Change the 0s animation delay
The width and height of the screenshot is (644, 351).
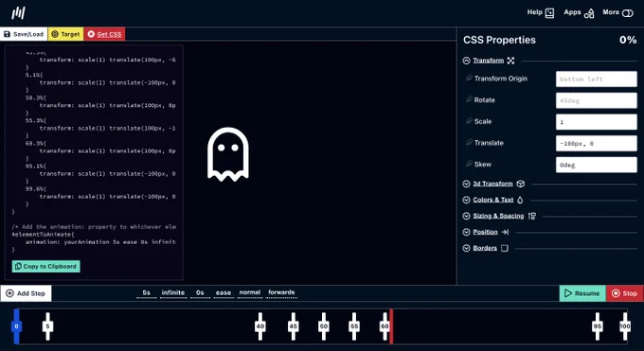click(200, 292)
